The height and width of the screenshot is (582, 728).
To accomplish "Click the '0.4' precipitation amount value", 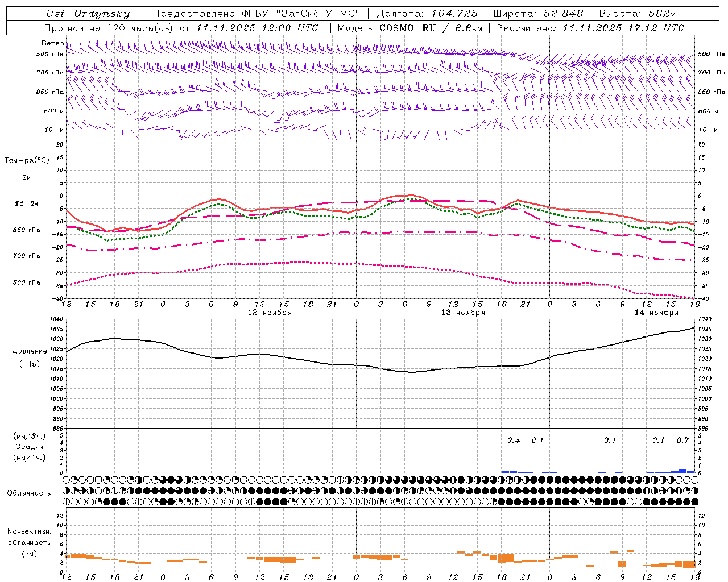I will (514, 440).
